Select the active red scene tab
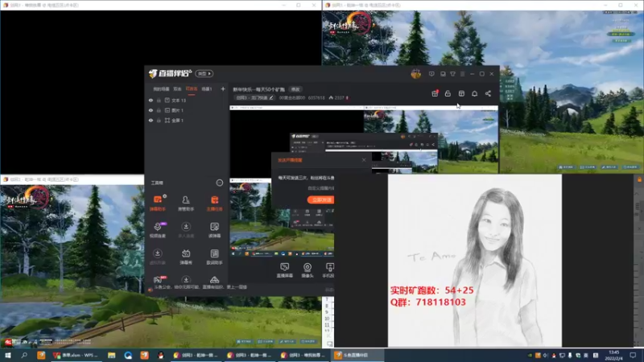 tap(192, 88)
